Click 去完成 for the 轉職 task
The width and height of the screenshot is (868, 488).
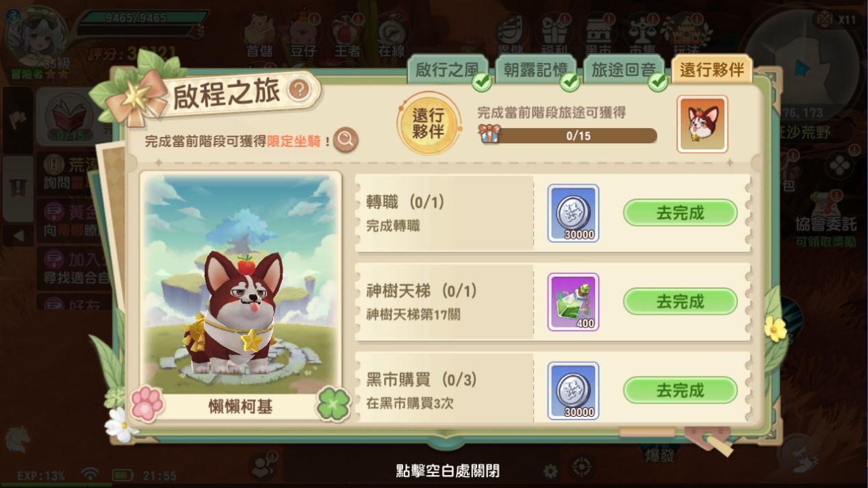680,213
